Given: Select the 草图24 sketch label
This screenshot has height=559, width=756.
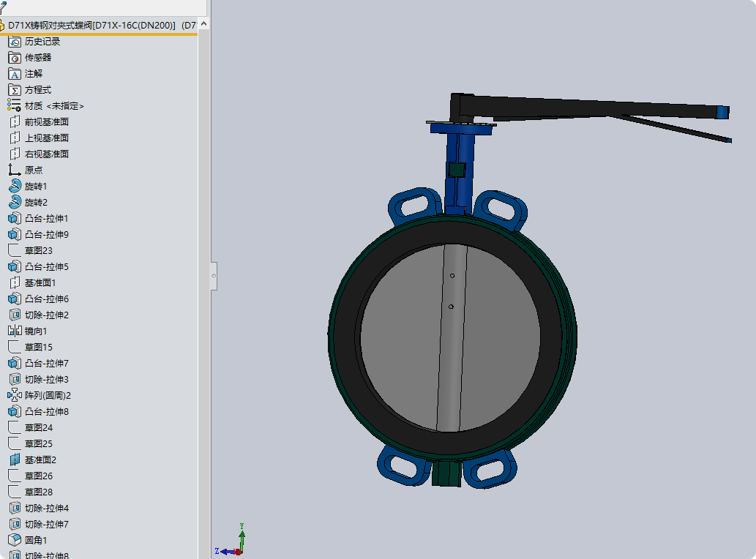Looking at the screenshot, I should 39,428.
